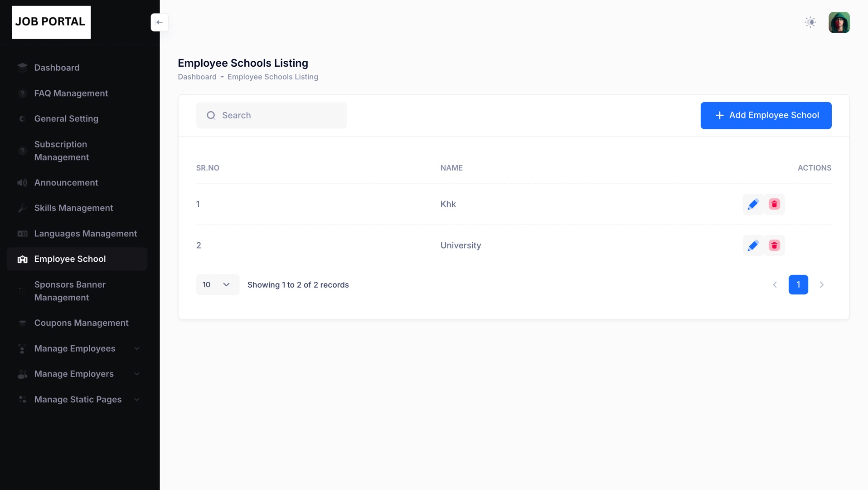
Task: Open the user profile avatar
Action: pyautogui.click(x=839, y=22)
